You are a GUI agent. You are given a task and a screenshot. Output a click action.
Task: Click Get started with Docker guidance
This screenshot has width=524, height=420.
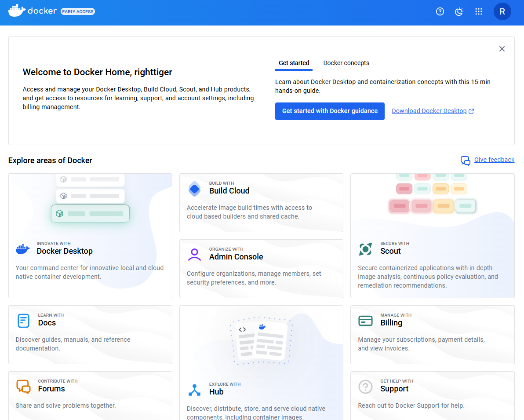coord(330,111)
